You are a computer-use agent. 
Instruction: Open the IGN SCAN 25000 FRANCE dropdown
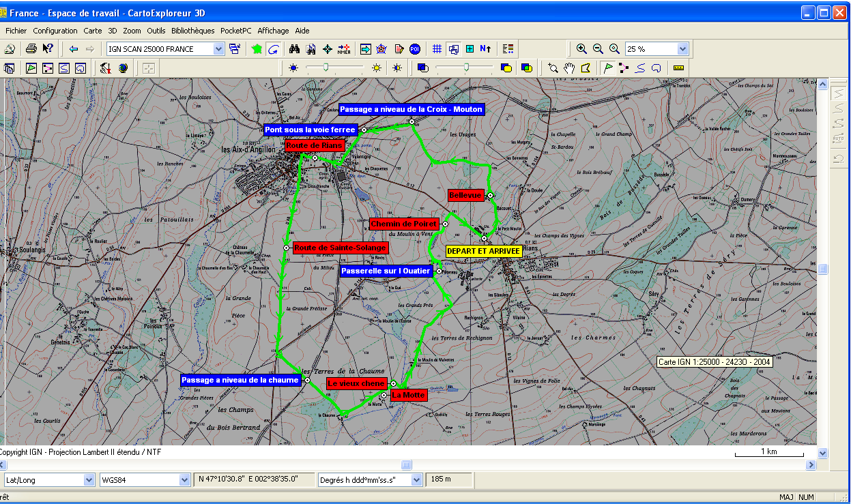218,48
